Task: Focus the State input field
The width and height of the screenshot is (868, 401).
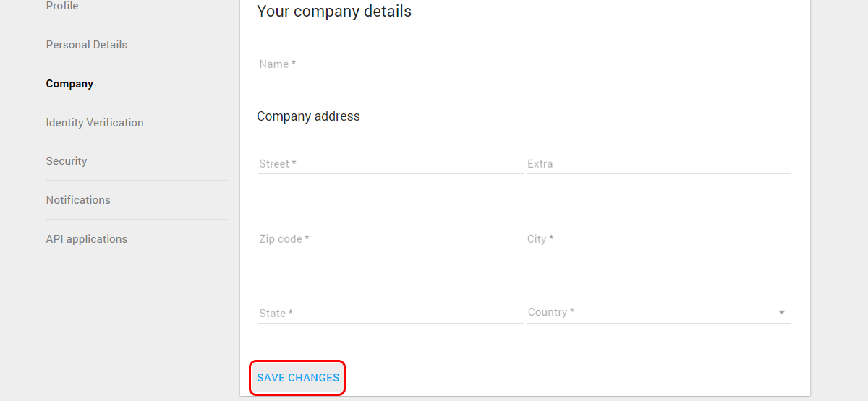Action: pos(391,314)
